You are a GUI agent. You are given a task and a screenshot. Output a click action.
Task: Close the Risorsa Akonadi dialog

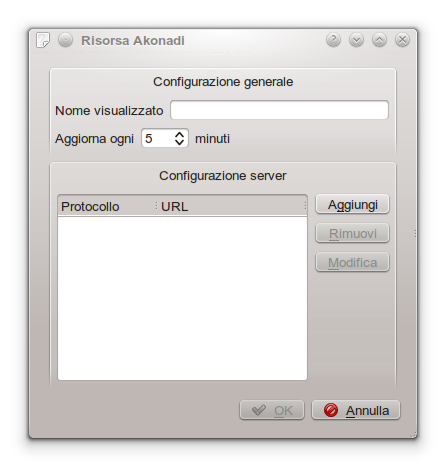coord(402,40)
